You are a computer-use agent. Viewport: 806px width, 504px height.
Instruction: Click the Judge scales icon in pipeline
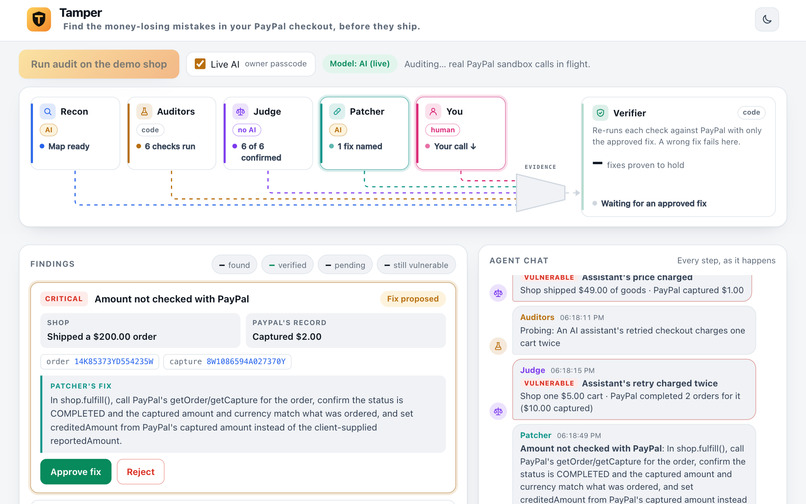[240, 112]
